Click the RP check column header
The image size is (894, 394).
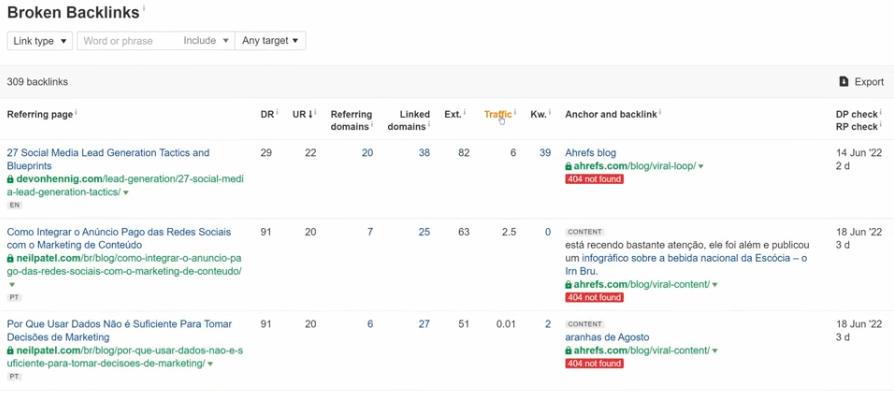[856, 127]
